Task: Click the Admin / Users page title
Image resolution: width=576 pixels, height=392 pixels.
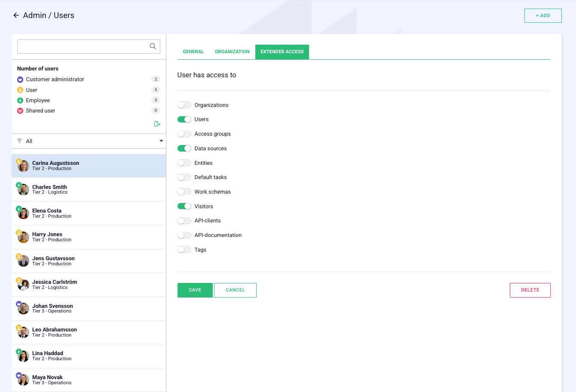Action: tap(49, 15)
